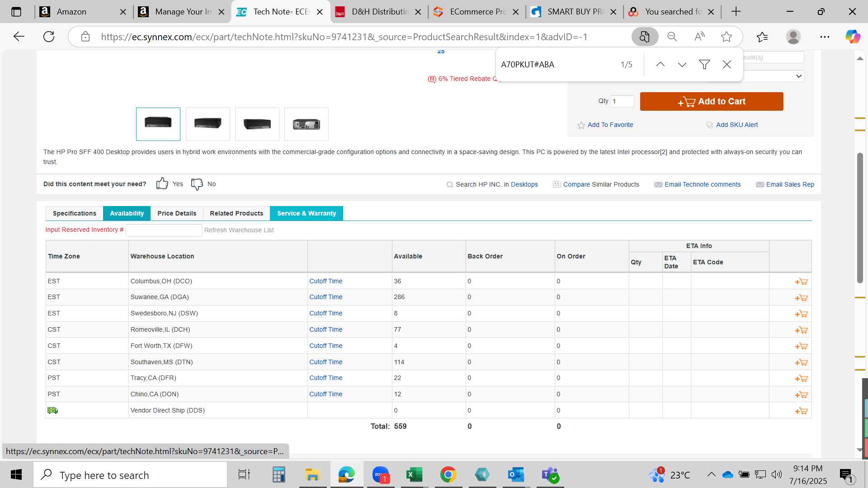Open the tab actions menu
This screenshot has width=868, height=488.
pyautogui.click(x=16, y=12)
